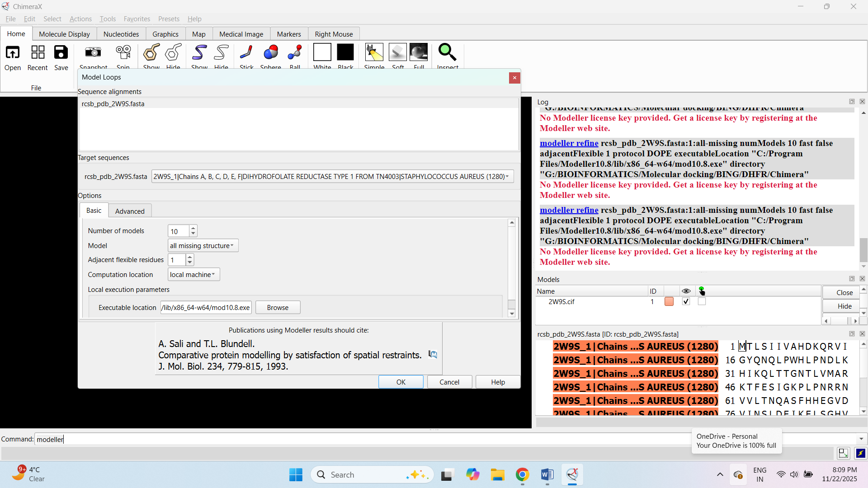Click the 2W9S.cif model color swatch

[669, 302]
